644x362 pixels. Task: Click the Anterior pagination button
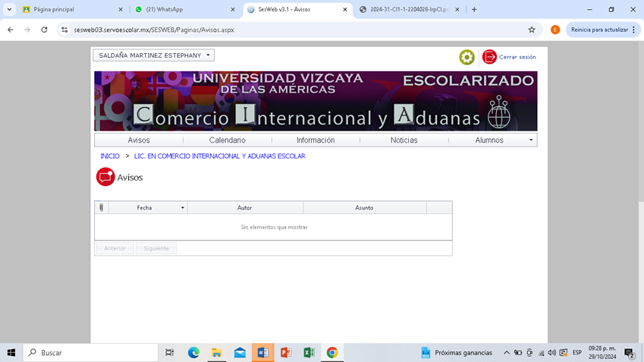(x=115, y=248)
